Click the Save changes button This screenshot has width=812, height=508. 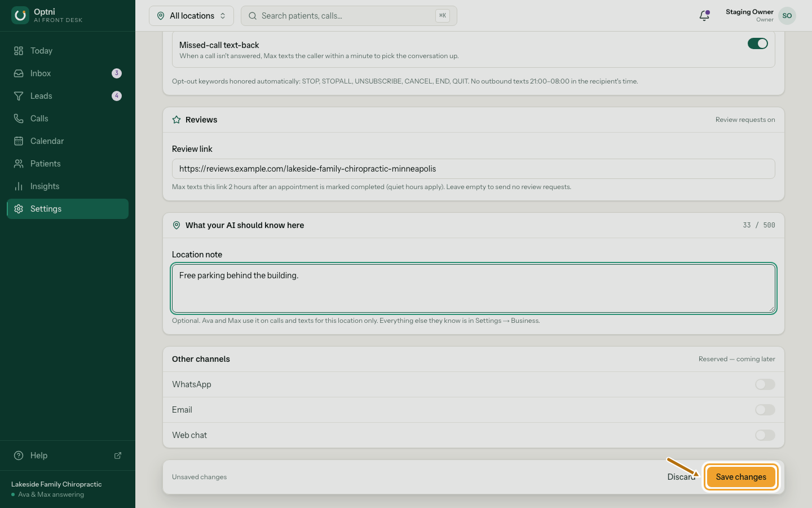[741, 477]
